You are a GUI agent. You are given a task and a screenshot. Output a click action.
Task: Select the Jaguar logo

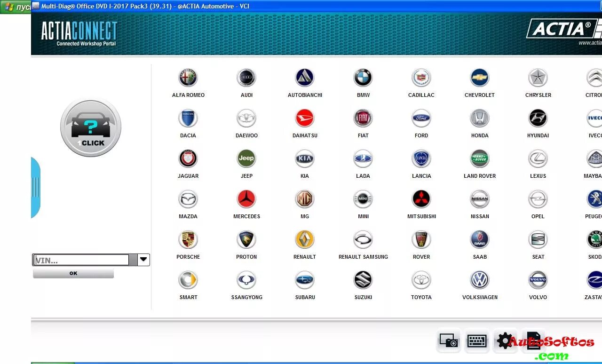coord(188,158)
